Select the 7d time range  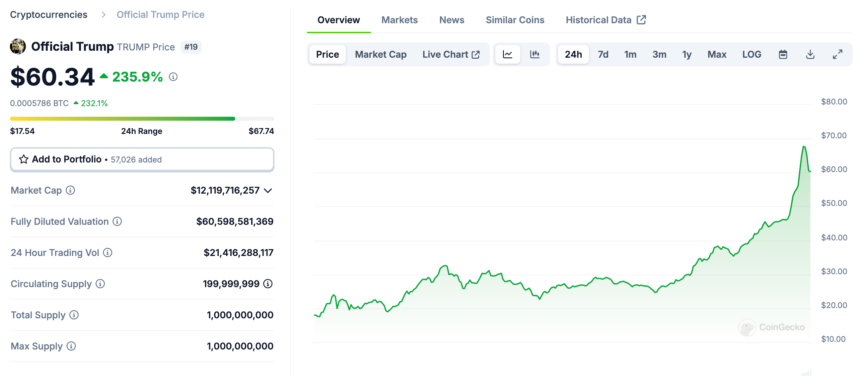pos(603,54)
